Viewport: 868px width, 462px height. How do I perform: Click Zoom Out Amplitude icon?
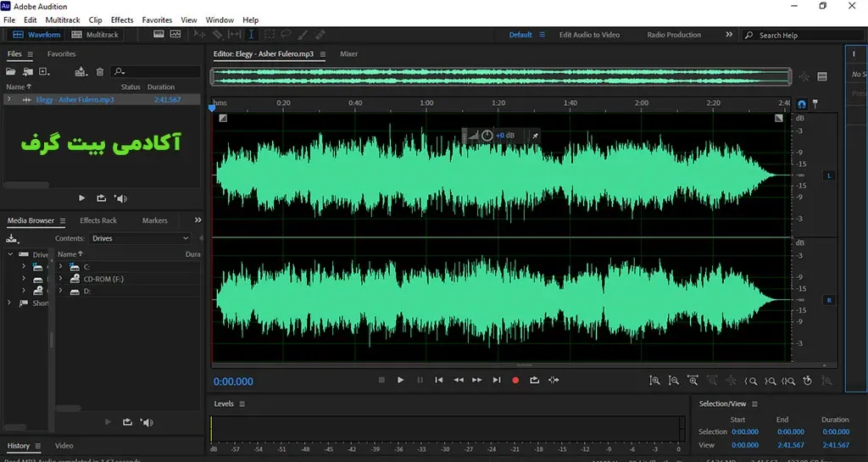point(673,381)
